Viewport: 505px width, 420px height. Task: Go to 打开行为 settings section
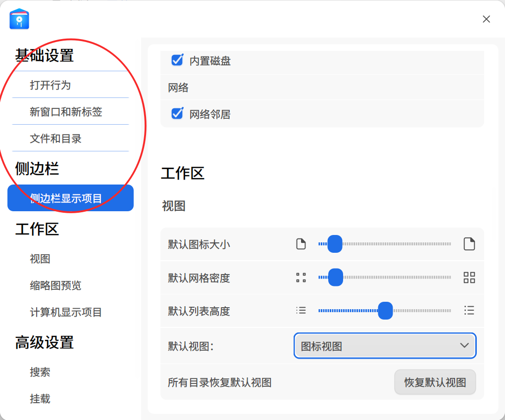70,85
